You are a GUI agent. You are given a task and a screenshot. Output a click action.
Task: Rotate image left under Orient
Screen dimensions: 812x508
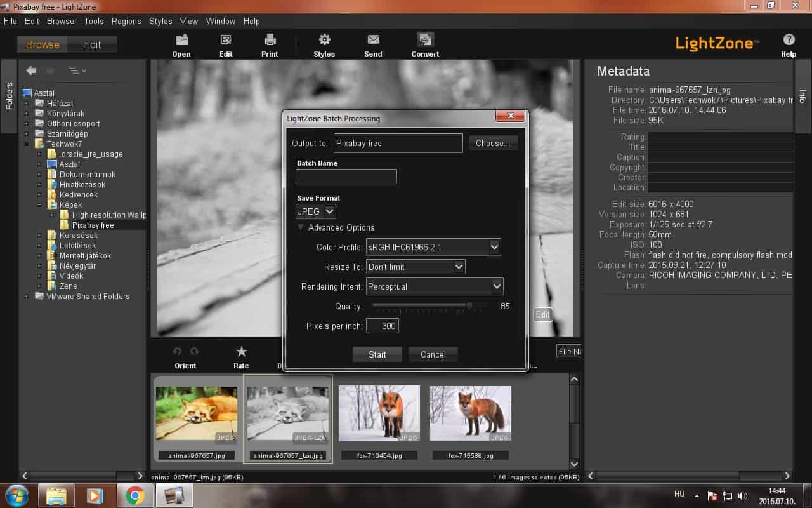(178, 351)
